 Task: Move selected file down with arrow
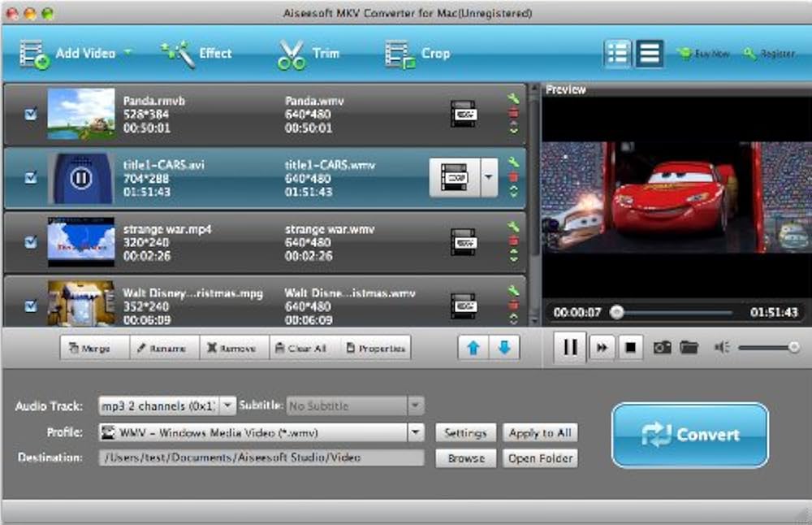[x=504, y=348]
